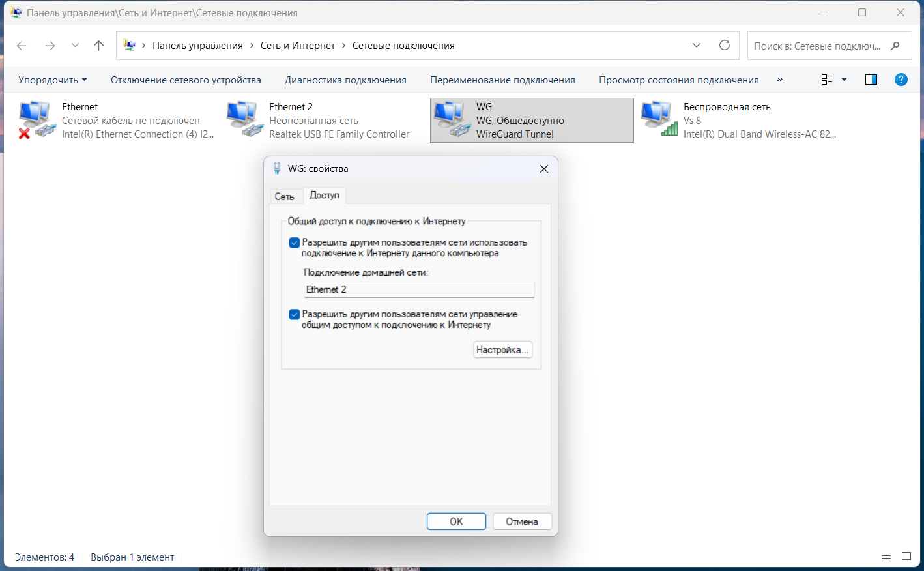Open the view options dropdown arrow
The height and width of the screenshot is (571, 924).
point(844,80)
